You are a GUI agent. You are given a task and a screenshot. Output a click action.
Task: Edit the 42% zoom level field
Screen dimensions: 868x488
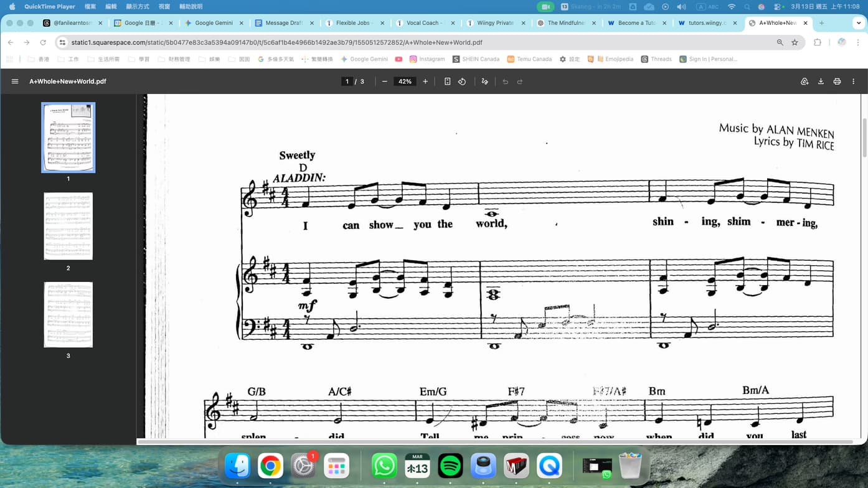[x=405, y=82]
